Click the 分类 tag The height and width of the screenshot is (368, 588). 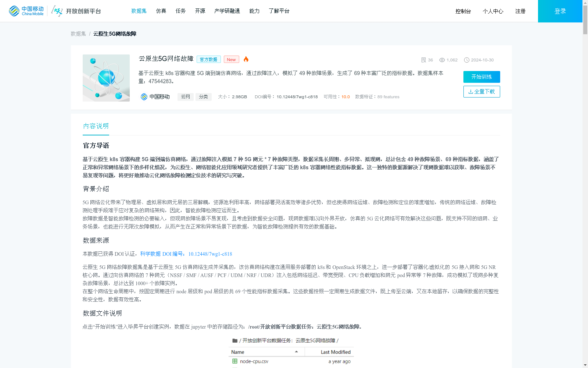(x=204, y=97)
